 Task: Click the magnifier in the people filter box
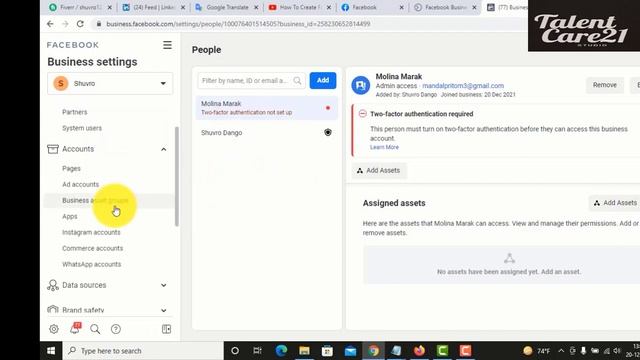[297, 81]
